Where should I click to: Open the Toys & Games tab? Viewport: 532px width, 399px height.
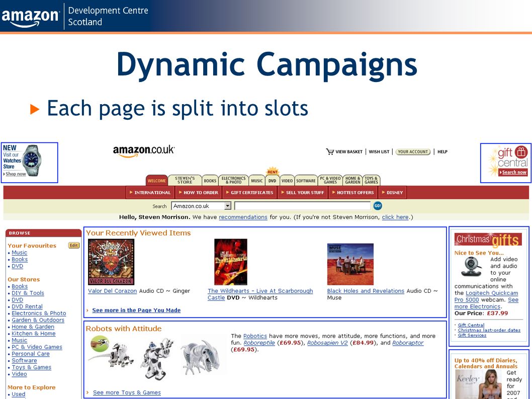371,180
